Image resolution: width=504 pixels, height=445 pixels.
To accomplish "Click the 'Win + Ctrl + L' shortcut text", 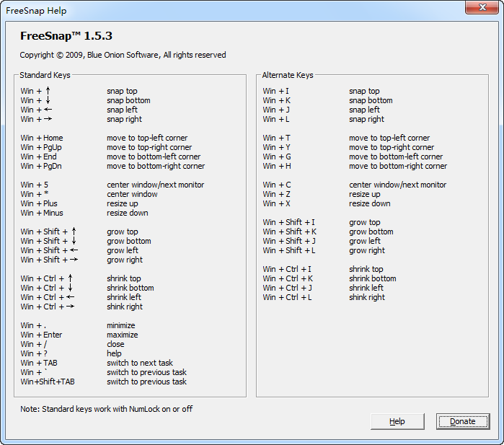I will coord(288,297).
